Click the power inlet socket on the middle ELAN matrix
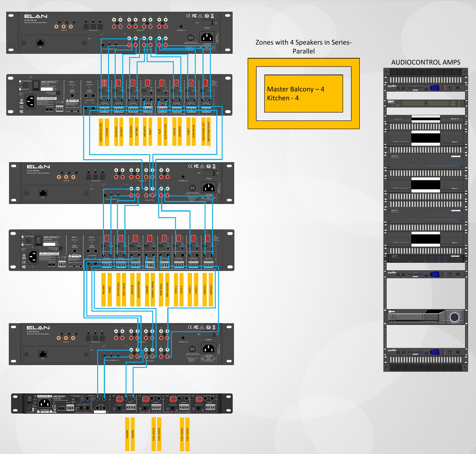This screenshot has width=476, height=454. (209, 187)
